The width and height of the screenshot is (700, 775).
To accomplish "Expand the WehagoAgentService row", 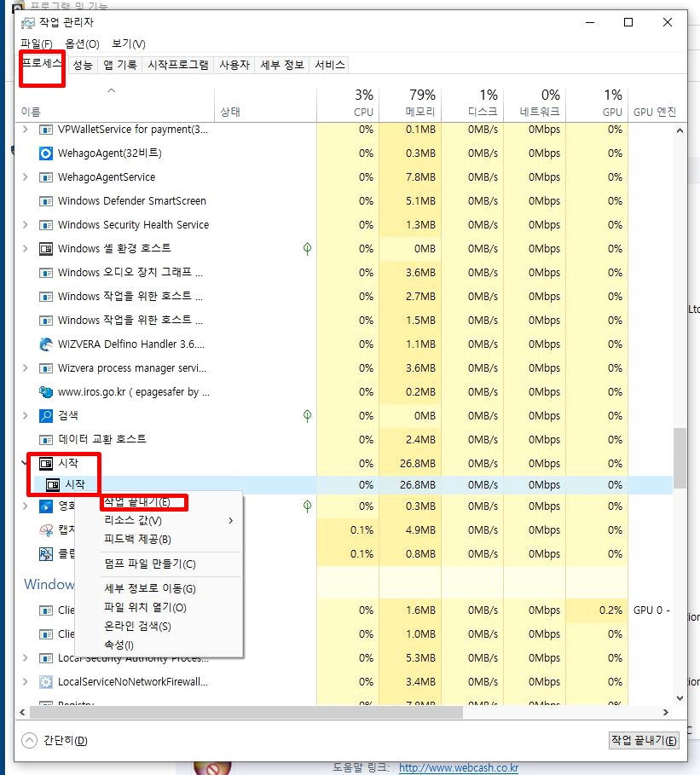I will coord(26,177).
